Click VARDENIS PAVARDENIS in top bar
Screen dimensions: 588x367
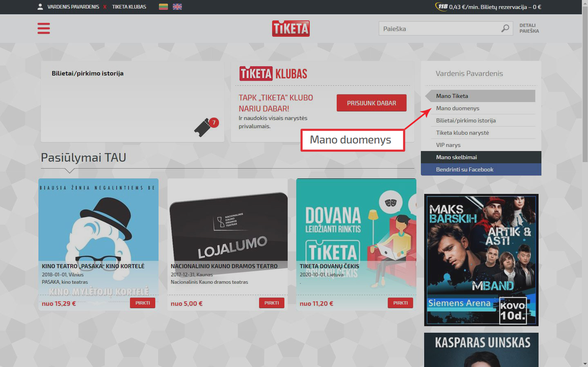click(73, 7)
